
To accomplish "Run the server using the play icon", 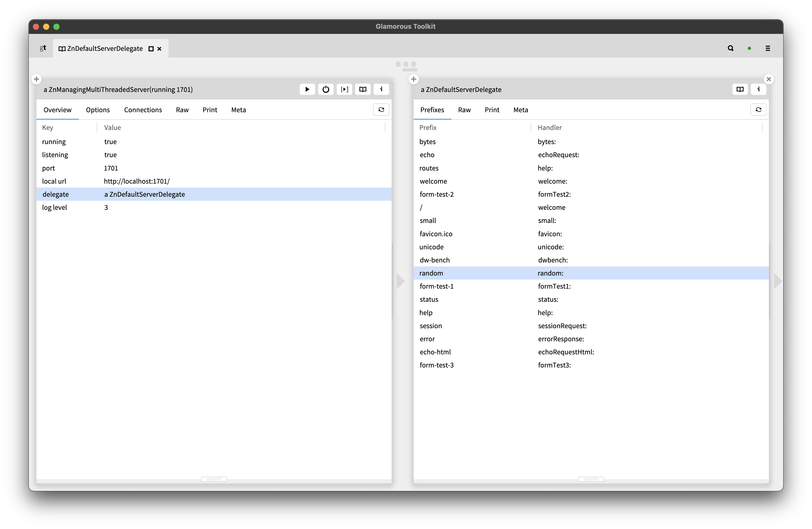I will pos(307,89).
